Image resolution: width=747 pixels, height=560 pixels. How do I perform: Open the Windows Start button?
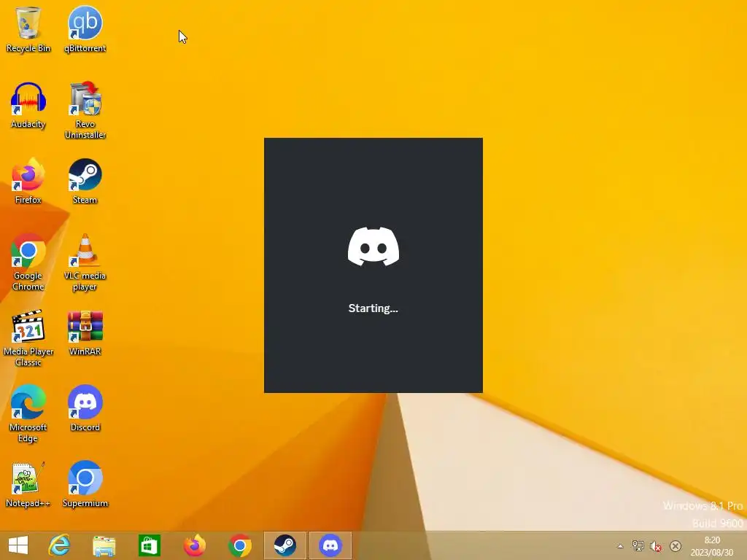pos(18,545)
